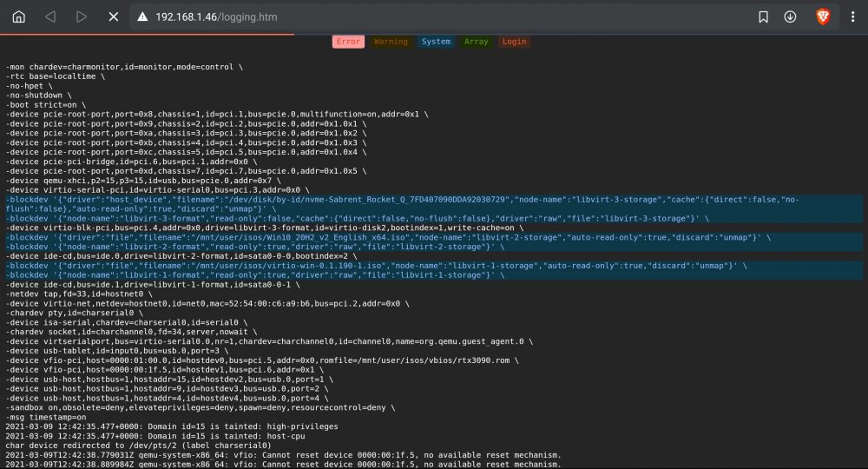Click the '-boot strict=on' line
The width and height of the screenshot is (868, 469).
click(x=46, y=104)
